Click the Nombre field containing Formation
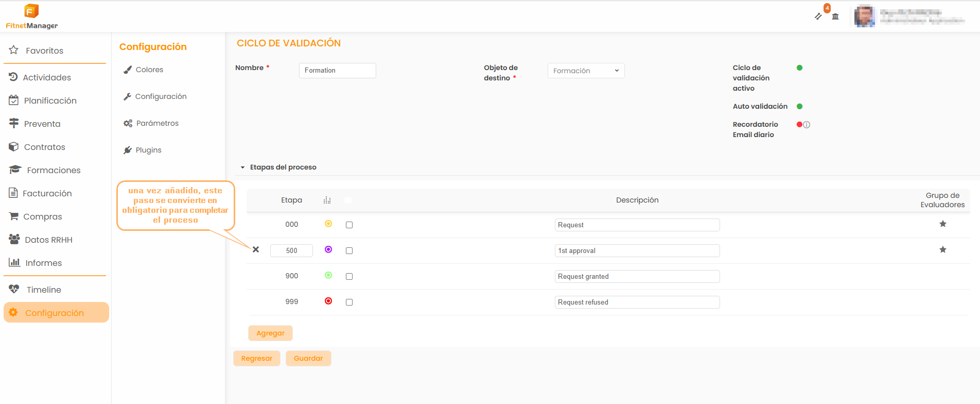The height and width of the screenshot is (404, 980). pyautogui.click(x=337, y=71)
